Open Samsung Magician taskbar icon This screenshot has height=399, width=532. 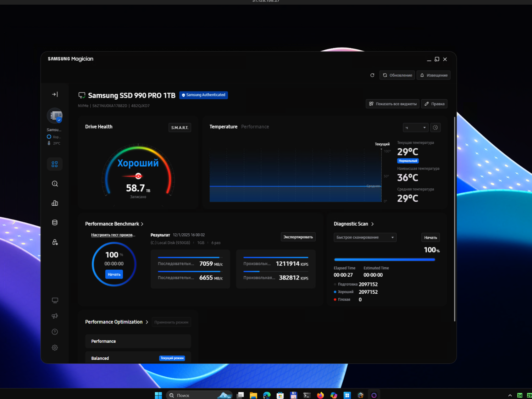[374, 395]
